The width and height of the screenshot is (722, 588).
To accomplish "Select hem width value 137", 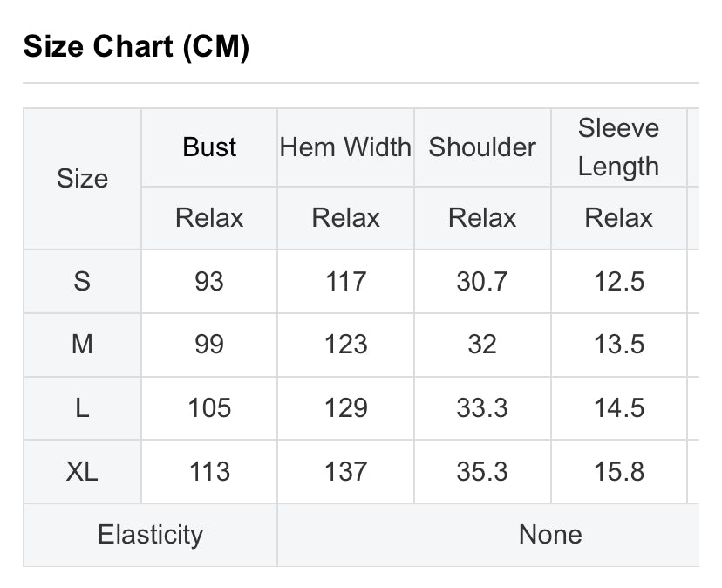I will (346, 472).
